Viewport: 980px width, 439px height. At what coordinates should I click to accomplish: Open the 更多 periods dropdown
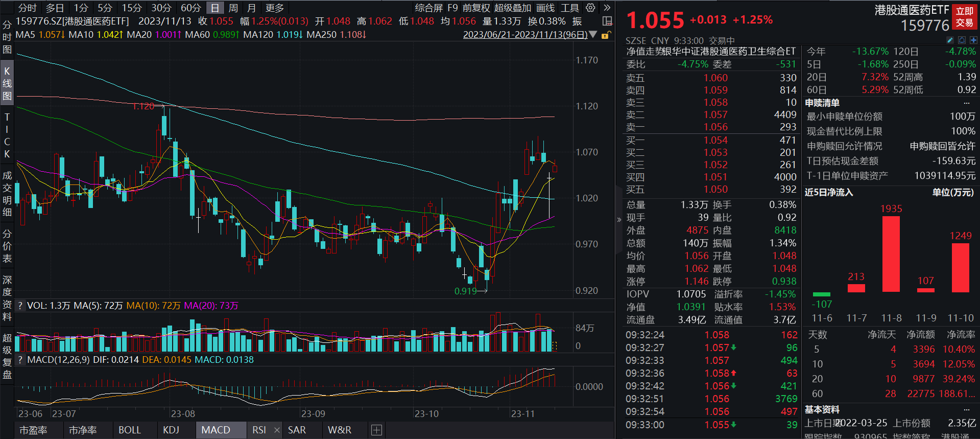click(x=275, y=8)
